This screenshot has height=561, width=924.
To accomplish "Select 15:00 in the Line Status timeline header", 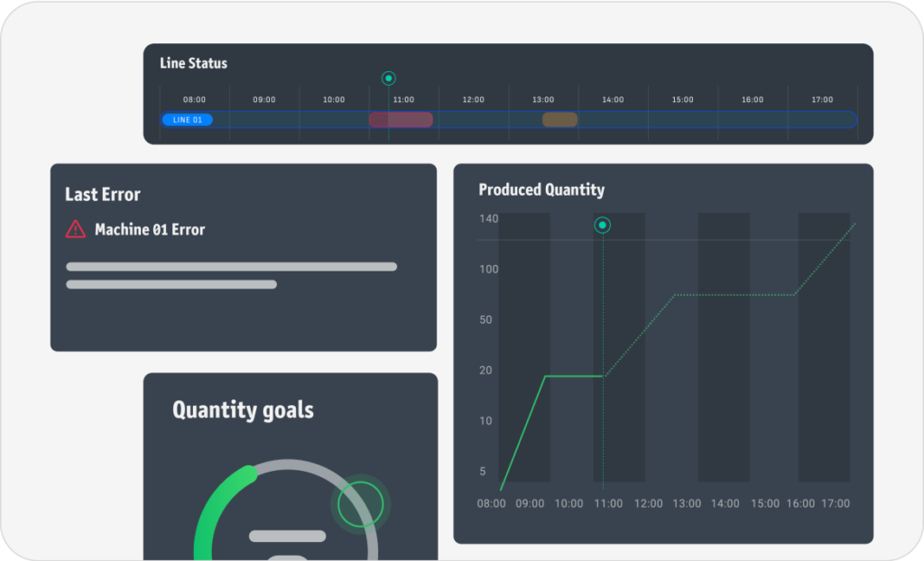I will point(682,99).
